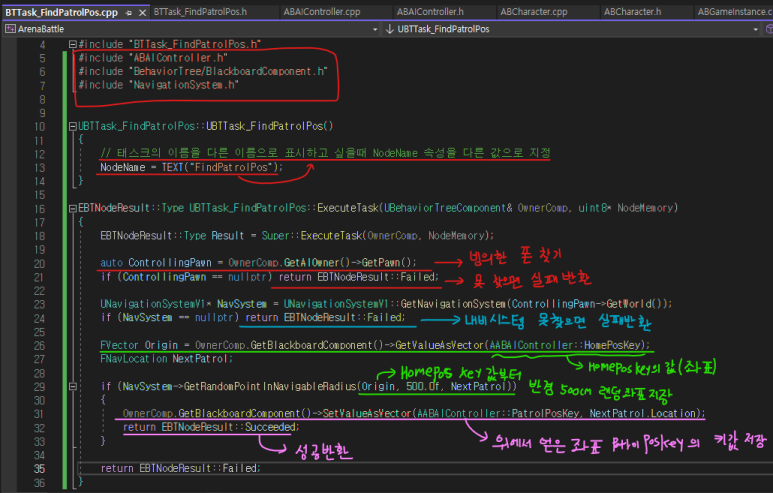Select the active BTTask_FindPatrolPos.cpp tab
Screen dimensions: 773x493
pos(62,13)
